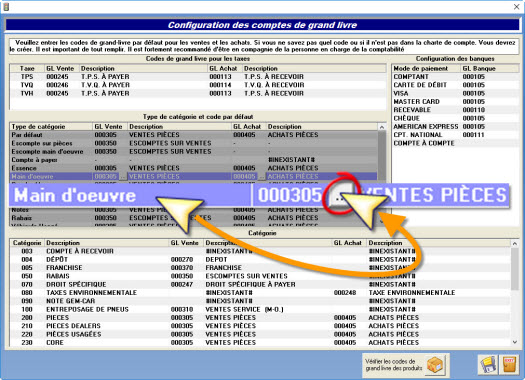The image size is (525, 380).
Task: Click 'VENTES SERVICE (M-O.)' description cell
Action: click(x=244, y=309)
